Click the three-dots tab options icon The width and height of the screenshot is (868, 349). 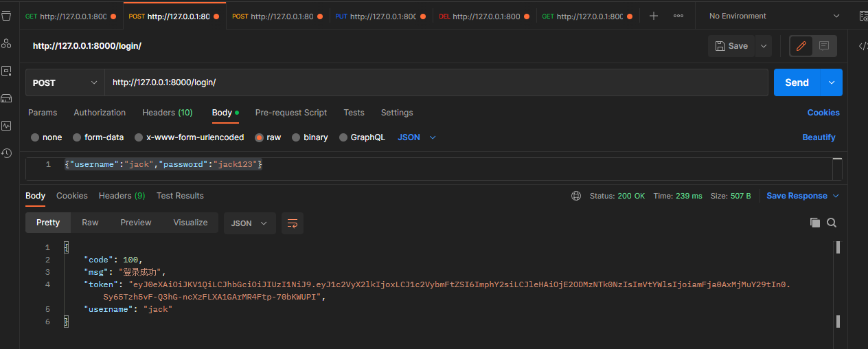click(678, 16)
